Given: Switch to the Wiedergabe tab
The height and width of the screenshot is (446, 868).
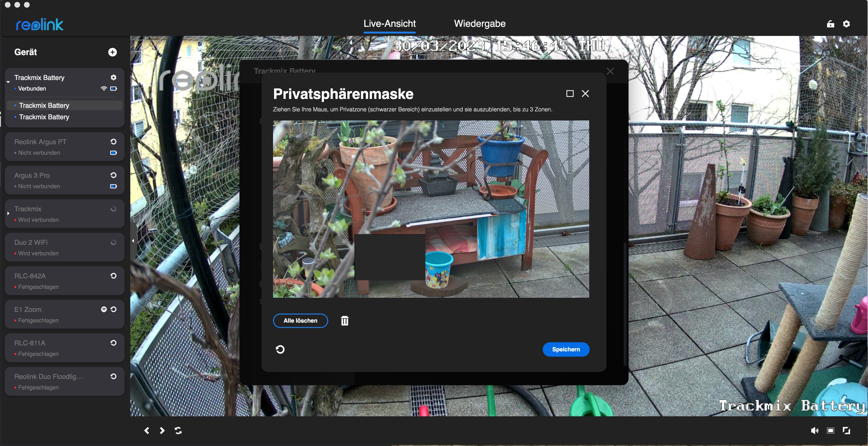Looking at the screenshot, I should 480,23.
